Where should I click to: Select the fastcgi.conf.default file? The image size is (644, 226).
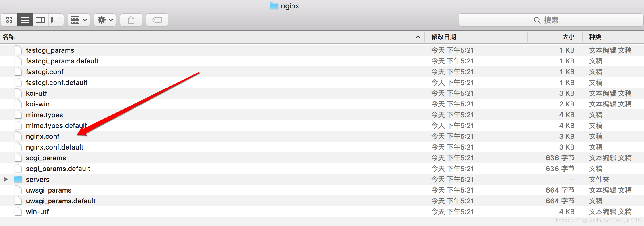click(x=56, y=83)
